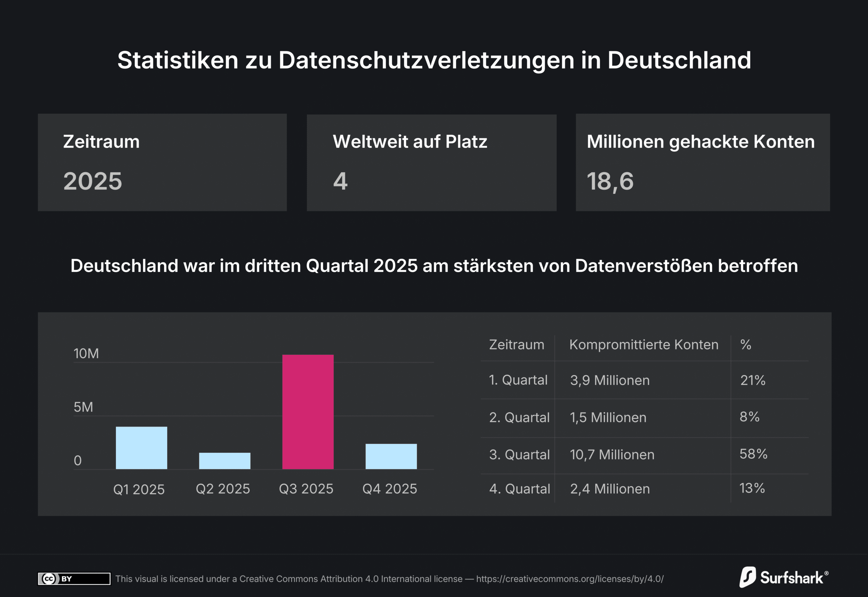The height and width of the screenshot is (597, 868).
Task: Click the percent column header
Action: pos(746,345)
